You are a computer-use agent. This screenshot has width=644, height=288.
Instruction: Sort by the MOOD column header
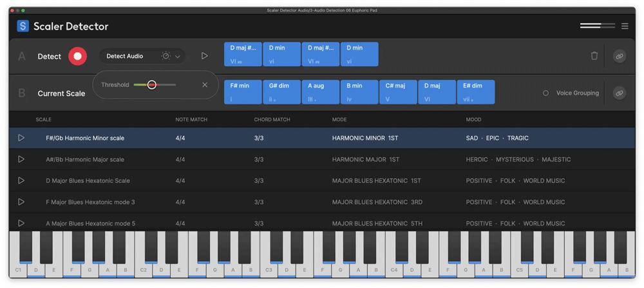473,119
